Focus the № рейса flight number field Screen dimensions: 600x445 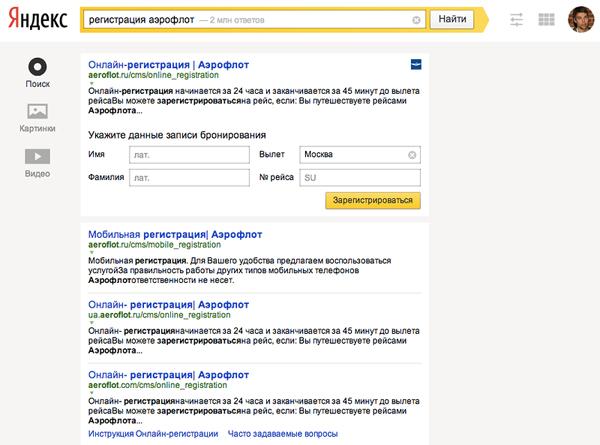tap(359, 178)
